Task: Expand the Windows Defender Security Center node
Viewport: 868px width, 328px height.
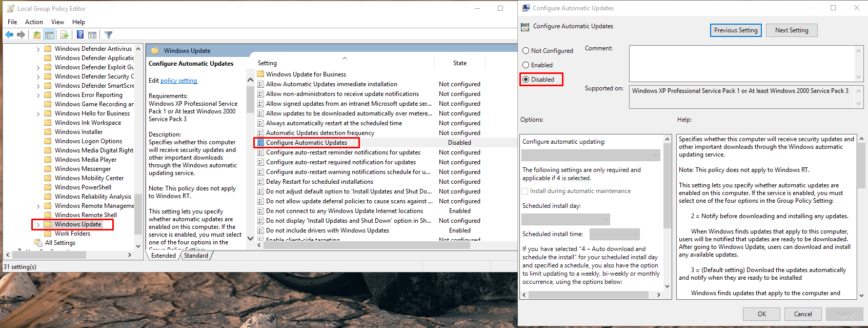Action: (x=38, y=77)
